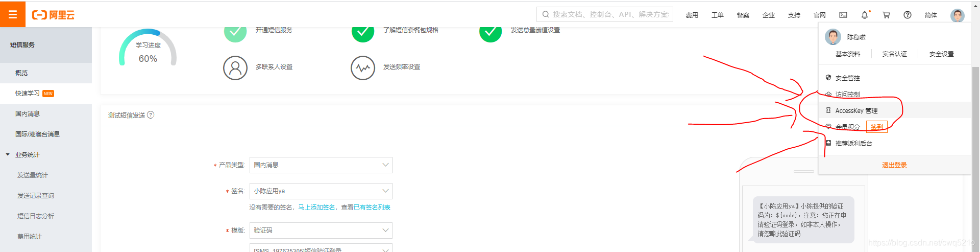Click the 开通短信服务 label
Viewport: 980px width, 252px height.
point(274,30)
